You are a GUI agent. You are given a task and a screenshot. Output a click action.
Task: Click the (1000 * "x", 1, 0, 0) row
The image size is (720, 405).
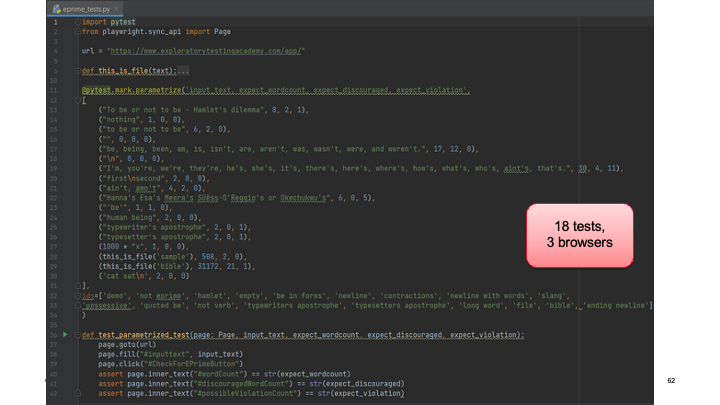pyautogui.click(x=144, y=247)
